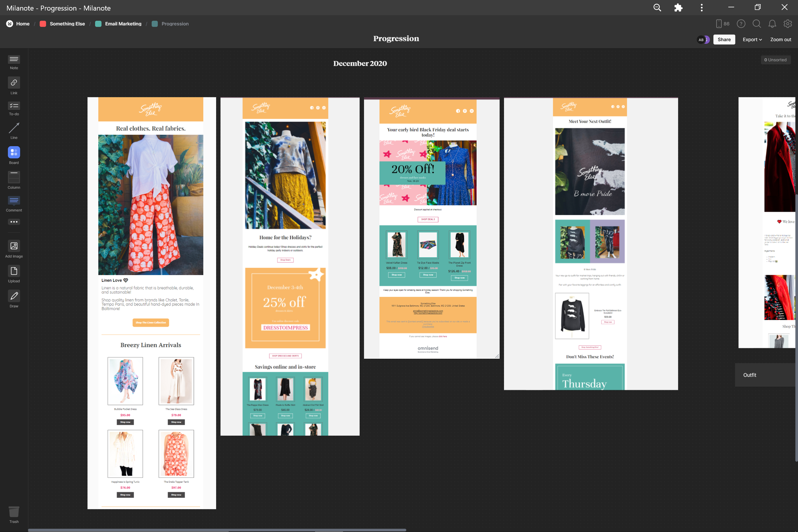Select the Home for the Holidays email image
This screenshot has height=532, width=798.
point(290,266)
